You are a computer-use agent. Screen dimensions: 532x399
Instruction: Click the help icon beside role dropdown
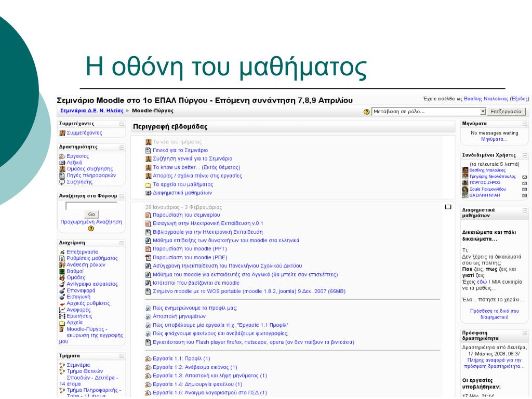pyautogui.click(x=367, y=112)
